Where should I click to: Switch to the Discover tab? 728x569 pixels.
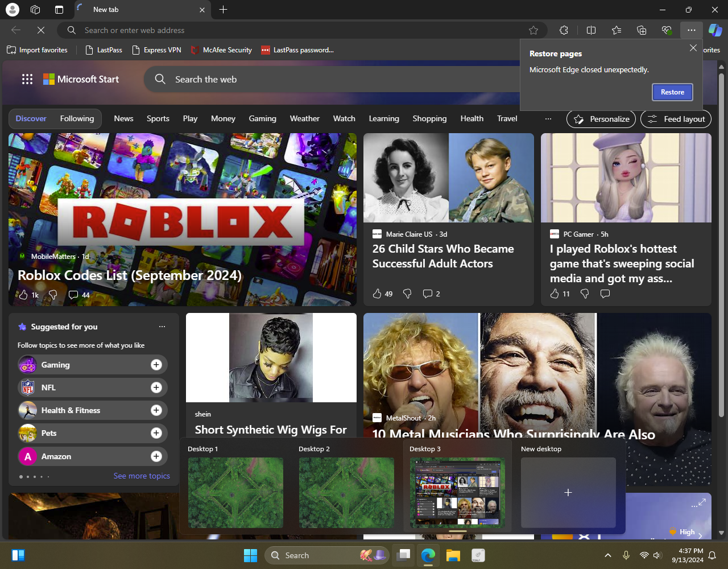31,118
